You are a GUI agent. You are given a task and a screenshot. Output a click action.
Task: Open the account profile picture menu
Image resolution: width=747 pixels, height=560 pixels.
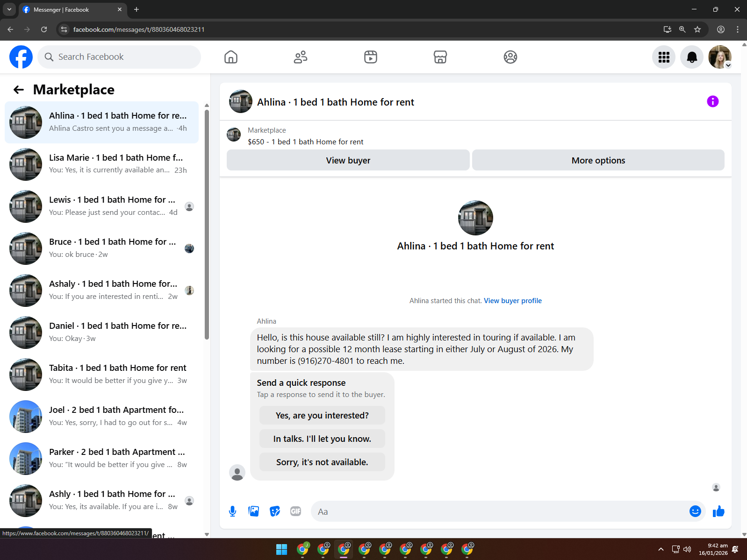coord(720,57)
